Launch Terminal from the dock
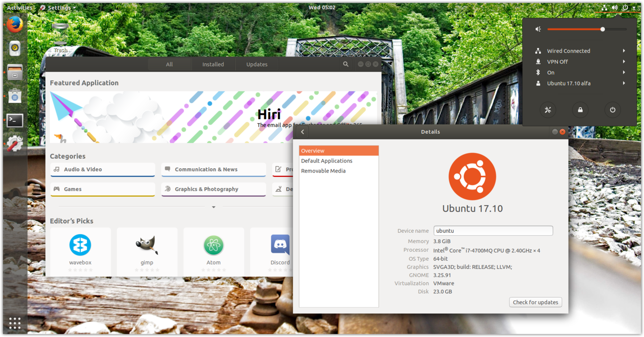 point(15,120)
